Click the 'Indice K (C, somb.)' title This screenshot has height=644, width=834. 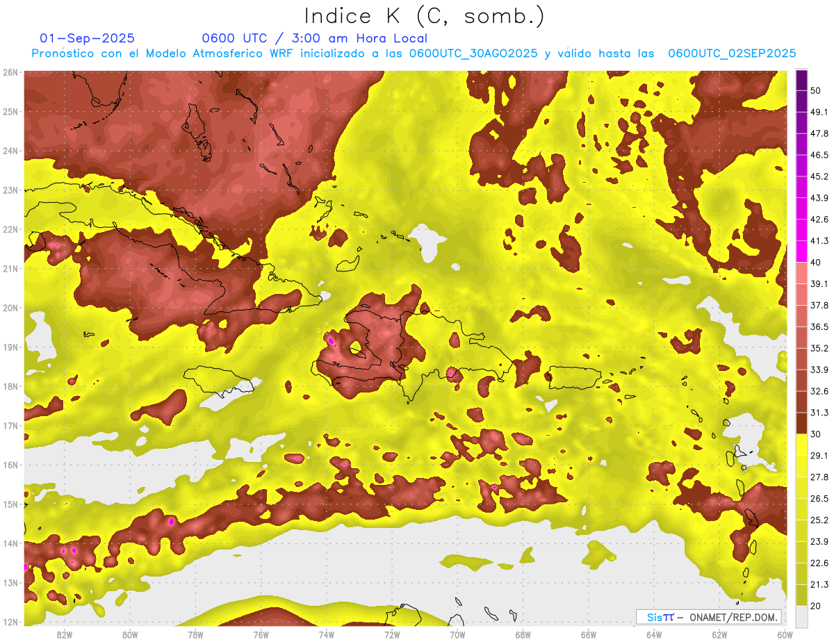point(425,16)
